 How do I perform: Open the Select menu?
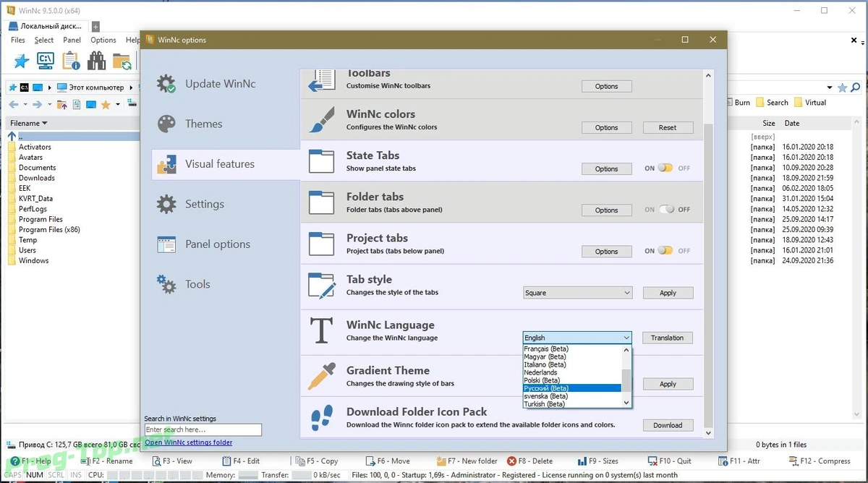(44, 40)
